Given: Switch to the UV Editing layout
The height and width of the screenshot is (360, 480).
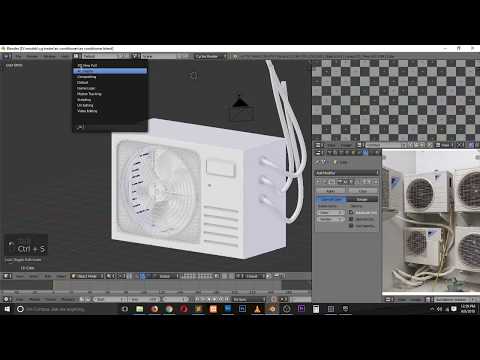Looking at the screenshot, I should coord(85,105).
